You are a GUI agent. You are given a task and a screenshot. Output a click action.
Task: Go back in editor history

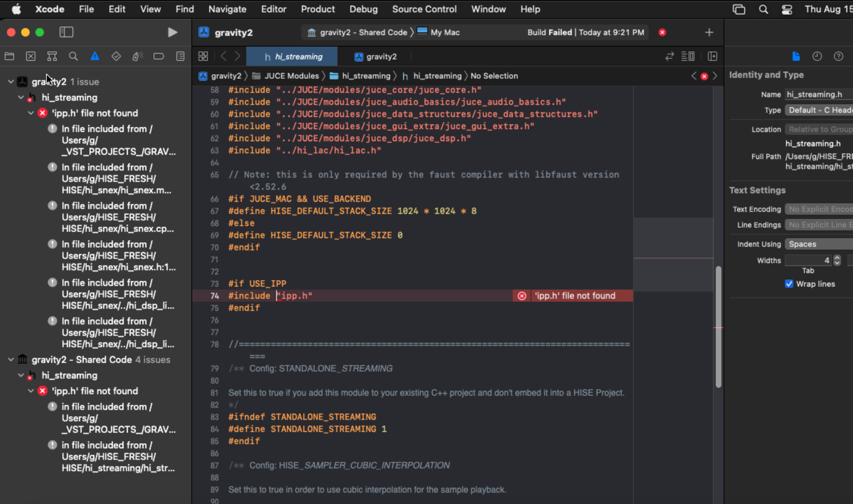point(223,57)
